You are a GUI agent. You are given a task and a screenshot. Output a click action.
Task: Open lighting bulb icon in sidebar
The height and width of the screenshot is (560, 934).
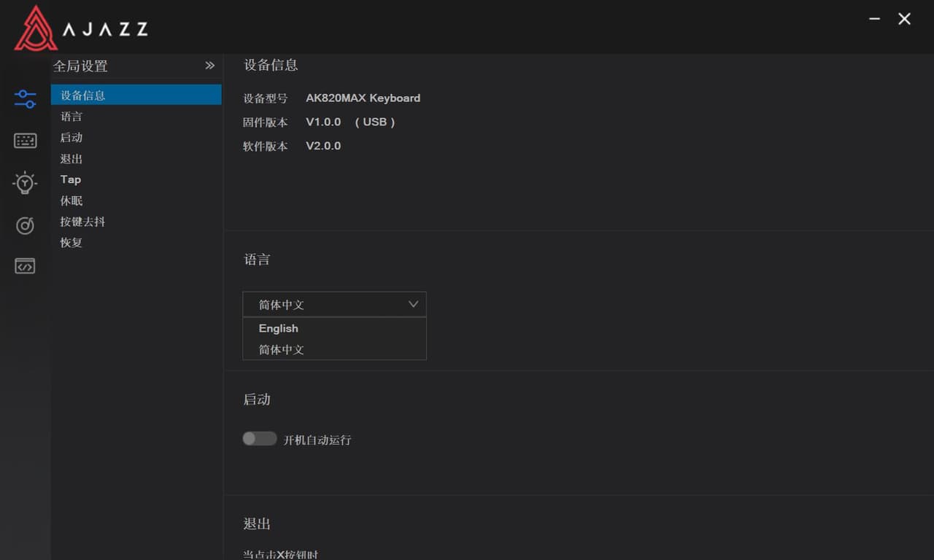(x=25, y=183)
